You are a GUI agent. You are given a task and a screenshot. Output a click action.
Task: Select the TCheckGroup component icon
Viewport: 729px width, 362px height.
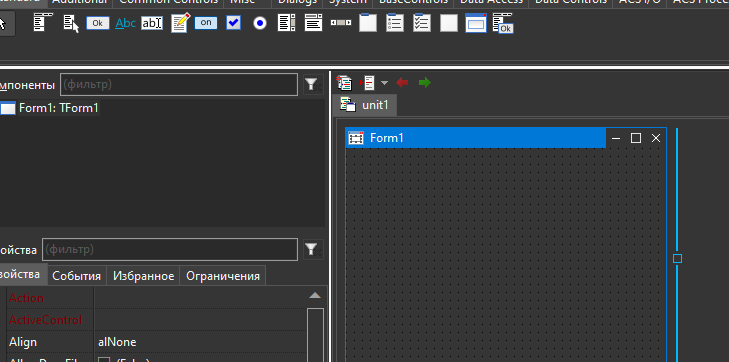(x=422, y=23)
